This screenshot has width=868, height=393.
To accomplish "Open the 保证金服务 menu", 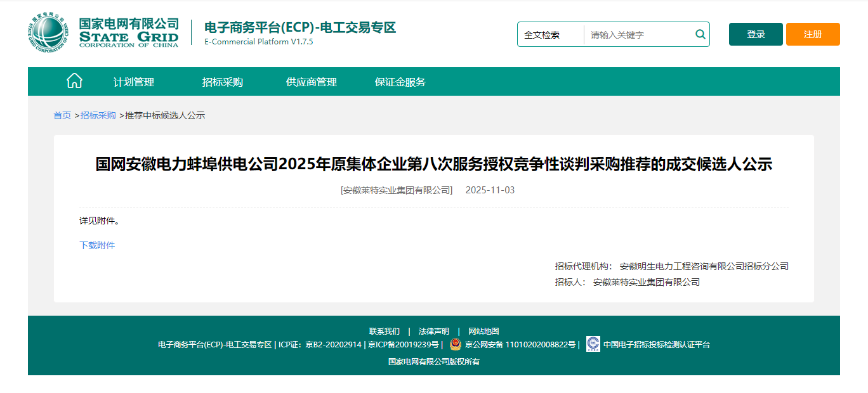I will pyautogui.click(x=400, y=82).
